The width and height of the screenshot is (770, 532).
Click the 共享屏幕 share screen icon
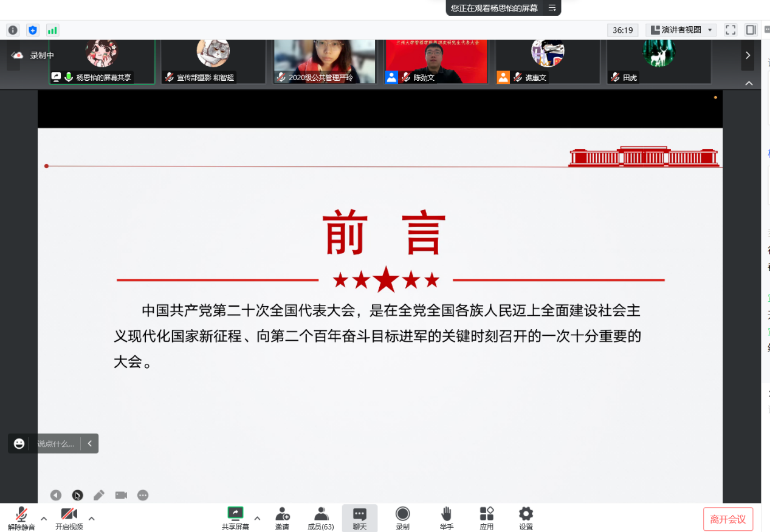(x=235, y=514)
